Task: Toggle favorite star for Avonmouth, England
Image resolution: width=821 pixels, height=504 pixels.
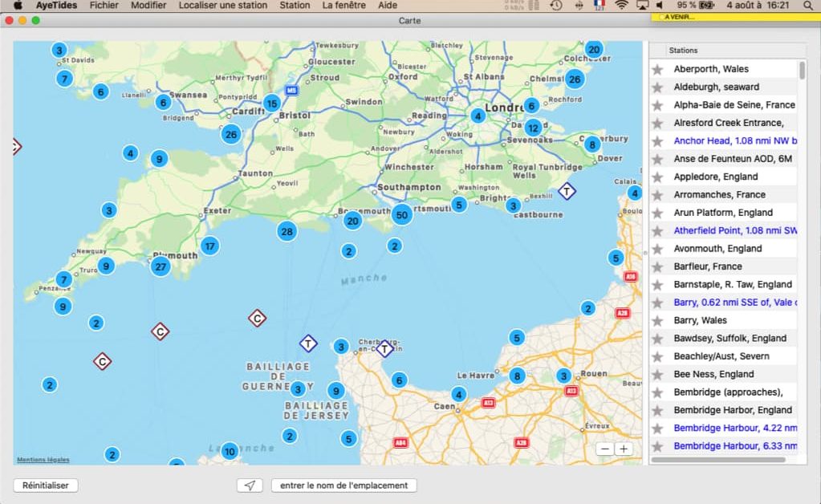Action: pos(657,249)
